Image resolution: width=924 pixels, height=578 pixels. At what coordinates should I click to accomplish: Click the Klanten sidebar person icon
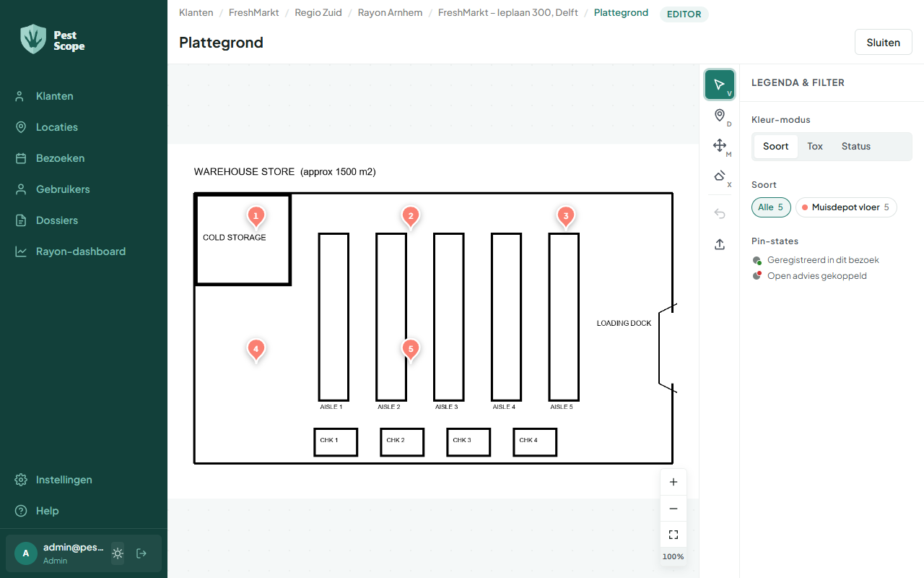point(20,96)
